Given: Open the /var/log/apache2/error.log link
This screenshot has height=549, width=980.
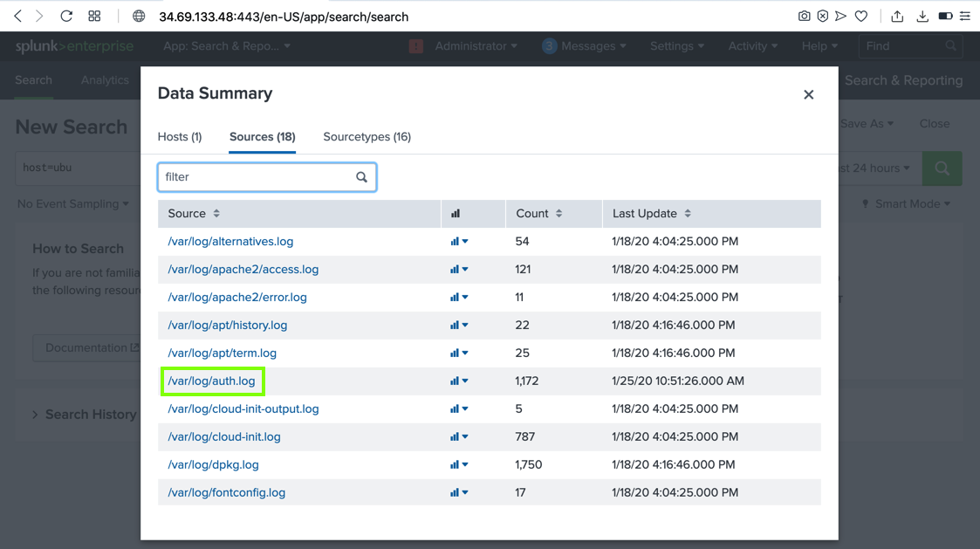Looking at the screenshot, I should [237, 297].
